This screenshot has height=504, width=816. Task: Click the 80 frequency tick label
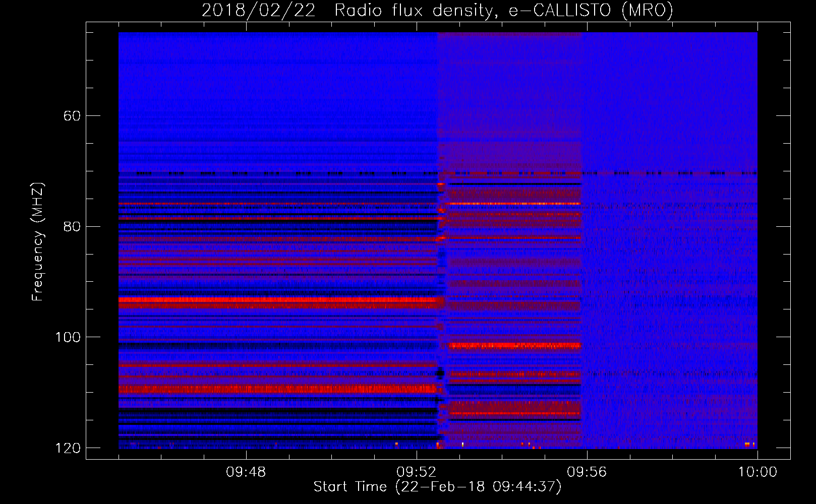72,226
